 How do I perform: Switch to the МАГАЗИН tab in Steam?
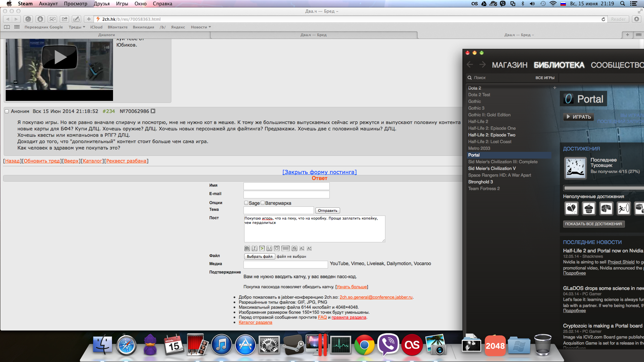tap(509, 65)
